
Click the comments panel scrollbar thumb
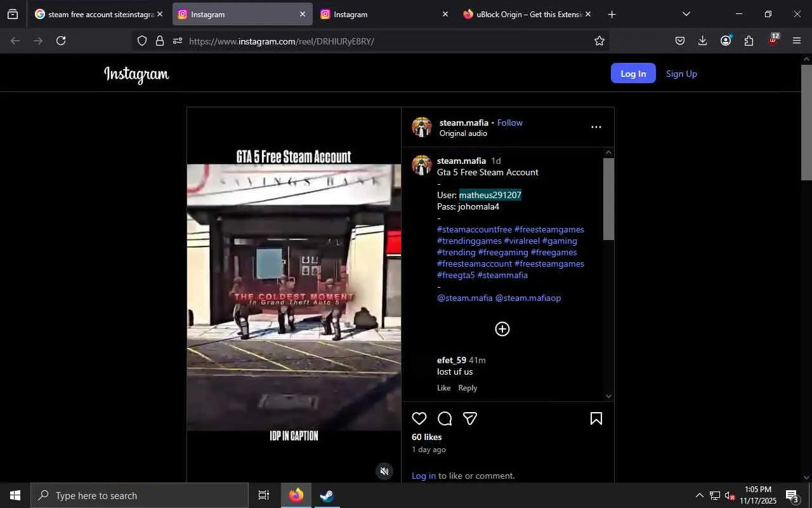[x=608, y=199]
